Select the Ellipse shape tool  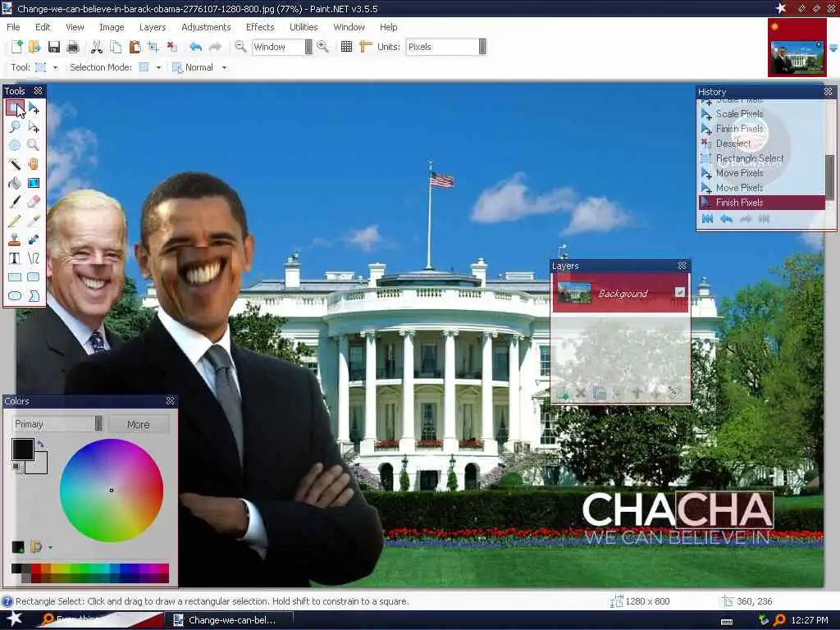pos(15,295)
